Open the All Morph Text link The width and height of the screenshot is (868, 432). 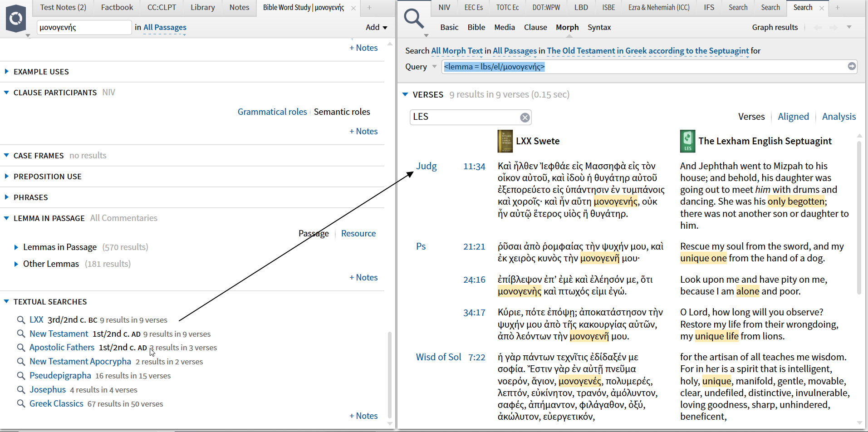click(x=457, y=51)
